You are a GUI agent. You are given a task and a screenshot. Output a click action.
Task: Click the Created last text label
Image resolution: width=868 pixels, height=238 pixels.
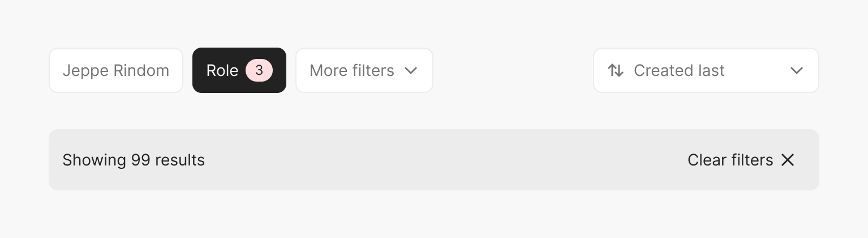tap(679, 70)
